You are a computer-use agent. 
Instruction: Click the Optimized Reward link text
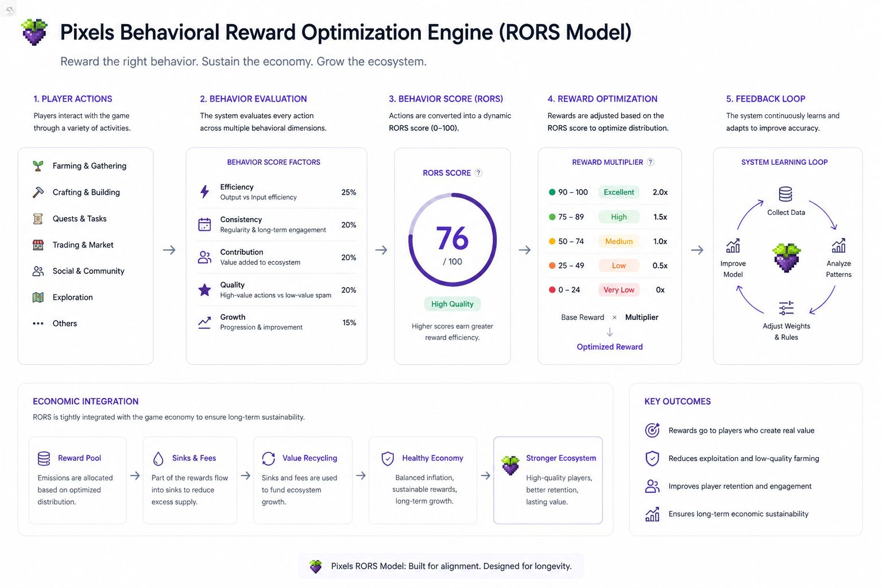[x=610, y=347]
